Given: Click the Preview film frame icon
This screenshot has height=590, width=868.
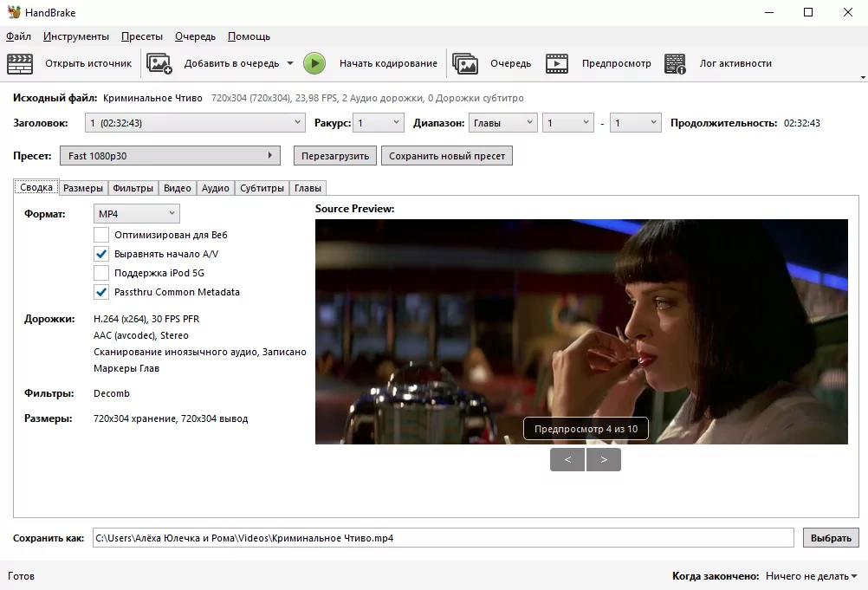Looking at the screenshot, I should pos(557,63).
